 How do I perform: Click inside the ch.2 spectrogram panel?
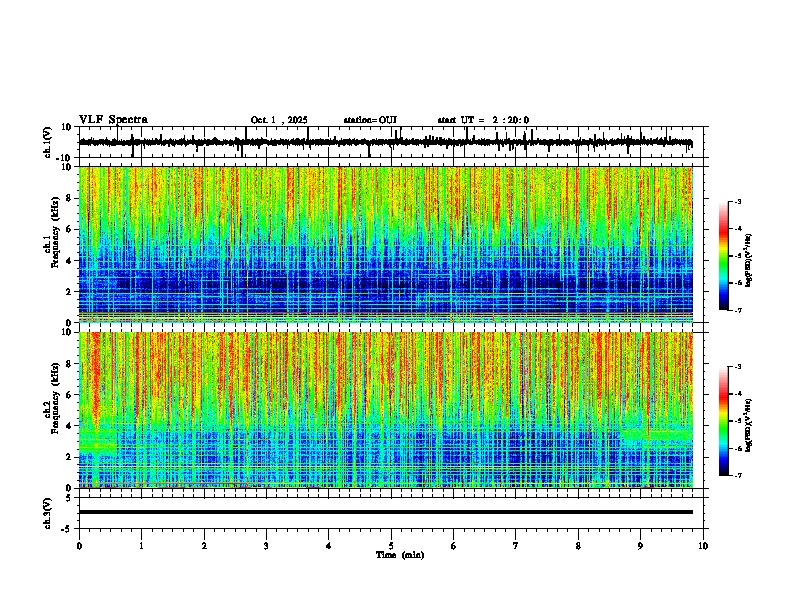coord(386,410)
